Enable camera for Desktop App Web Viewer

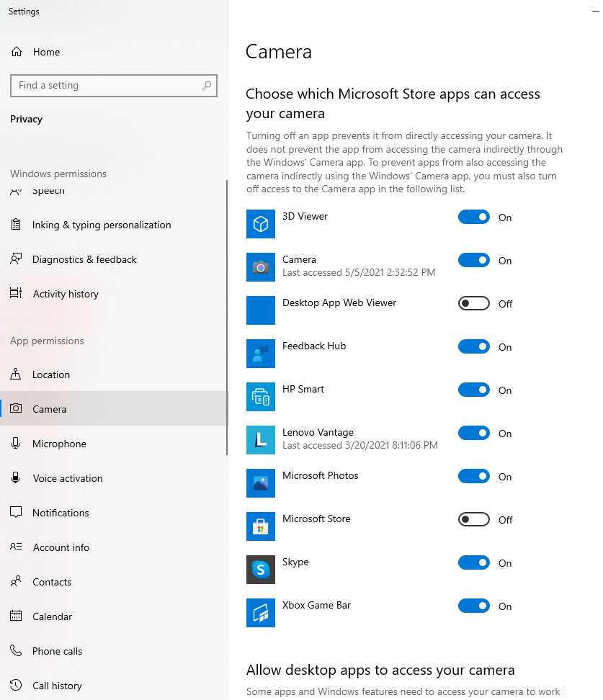coord(474,304)
